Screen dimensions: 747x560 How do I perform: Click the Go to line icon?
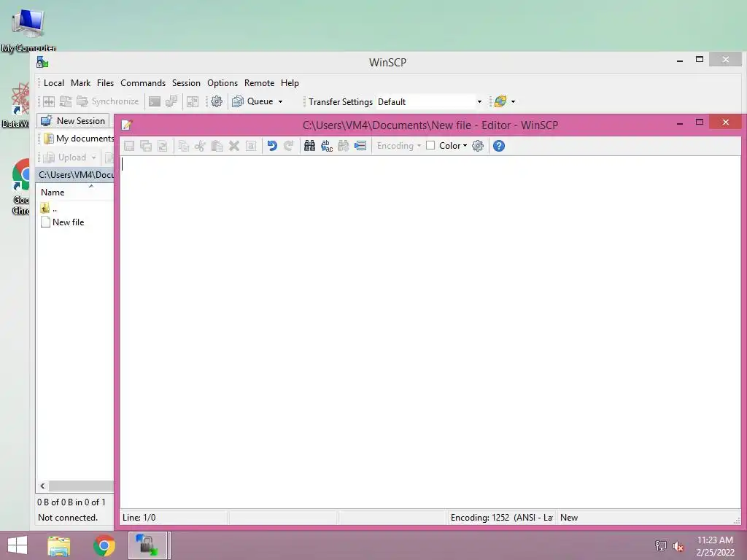[360, 146]
